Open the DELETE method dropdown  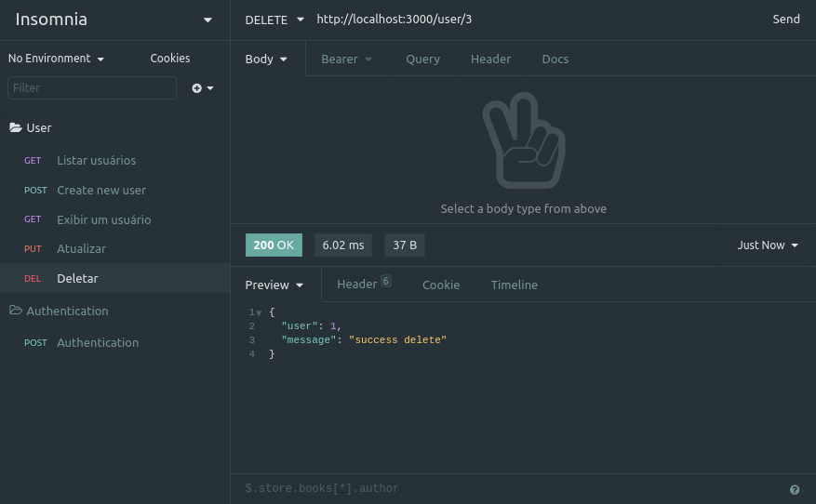(x=274, y=20)
